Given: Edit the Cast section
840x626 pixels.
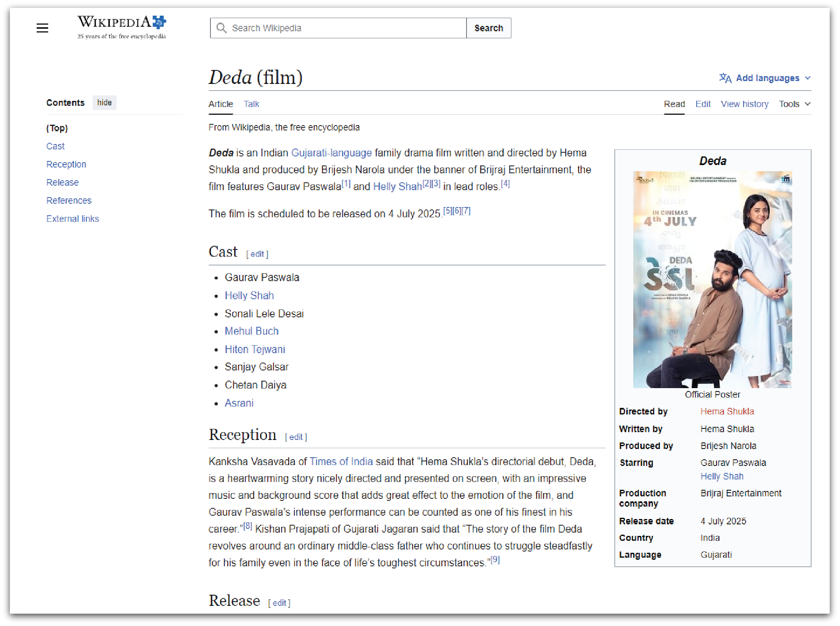Looking at the screenshot, I should point(257,254).
